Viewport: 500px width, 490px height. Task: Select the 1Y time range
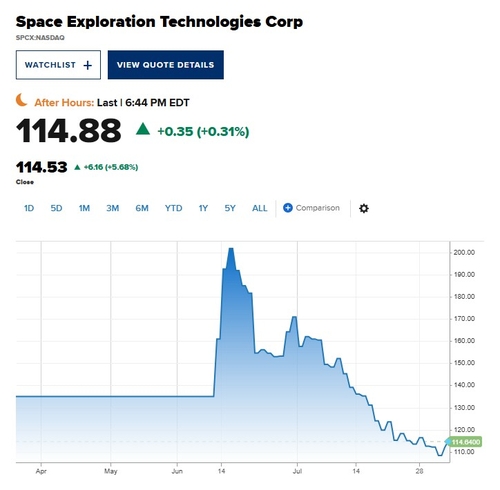[203, 208]
